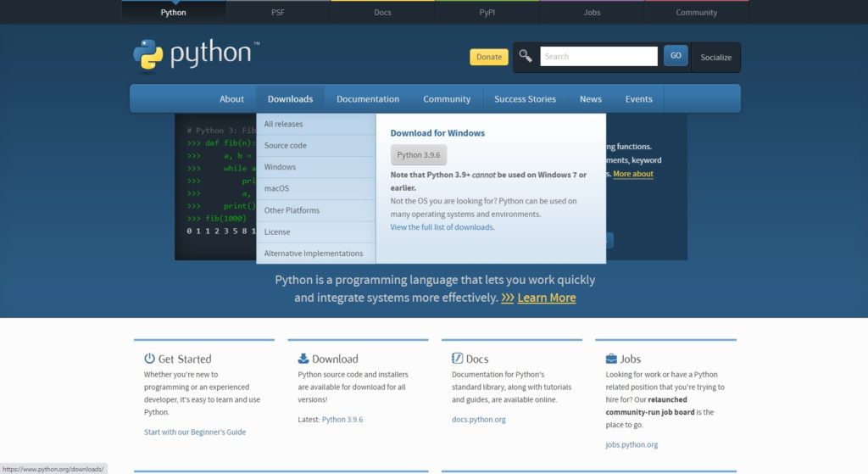Select Other Platforms from Downloads menu
Viewport: 868px width, 474px height.
(x=316, y=210)
